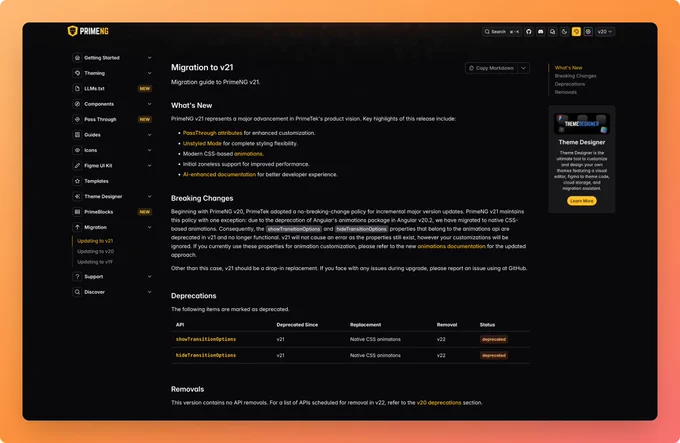The image size is (680, 443).
Task: Open the Templates sidebar item
Action: coord(112,181)
